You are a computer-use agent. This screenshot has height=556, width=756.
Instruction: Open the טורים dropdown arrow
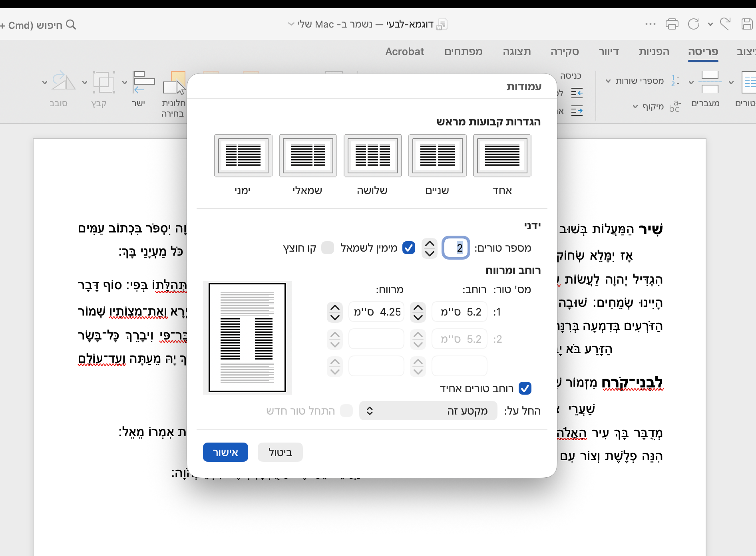(x=731, y=83)
